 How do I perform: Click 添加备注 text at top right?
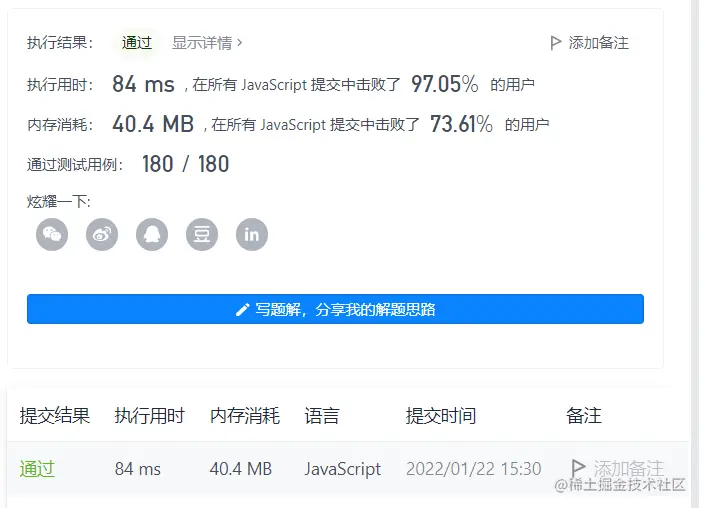click(599, 43)
